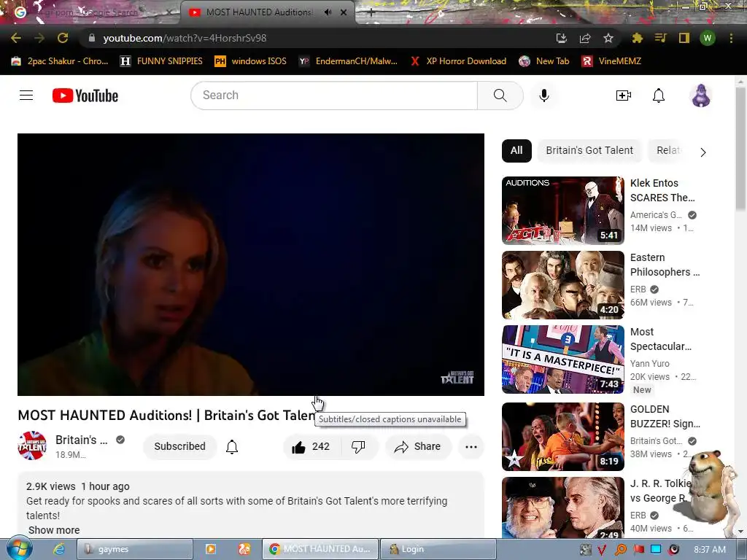Viewport: 747px width, 560px height.
Task: Bookmark this page with the star
Action: (608, 38)
